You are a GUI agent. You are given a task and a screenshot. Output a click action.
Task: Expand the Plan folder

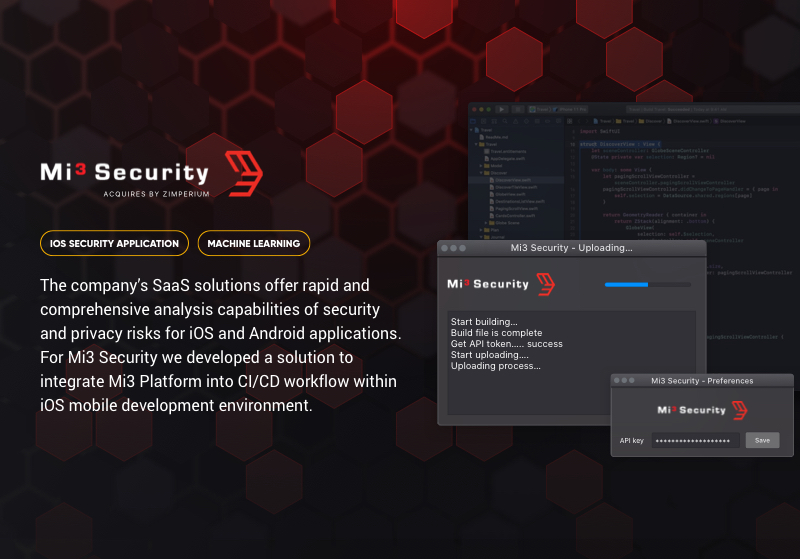(481, 230)
